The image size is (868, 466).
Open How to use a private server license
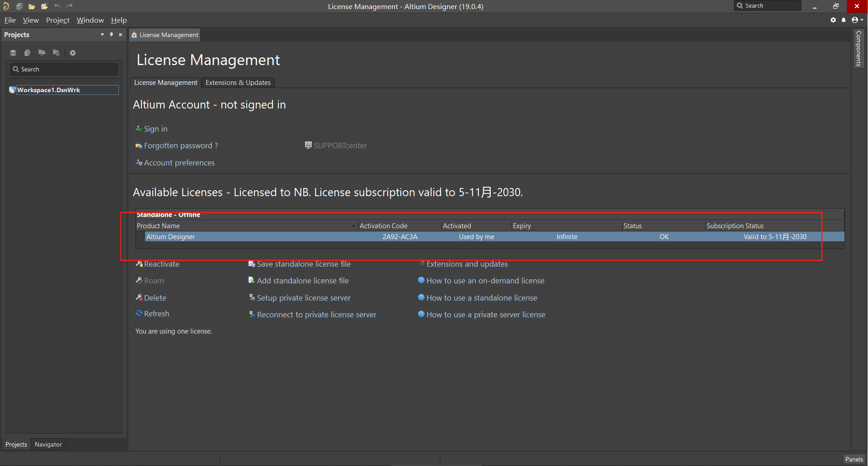pos(486,315)
